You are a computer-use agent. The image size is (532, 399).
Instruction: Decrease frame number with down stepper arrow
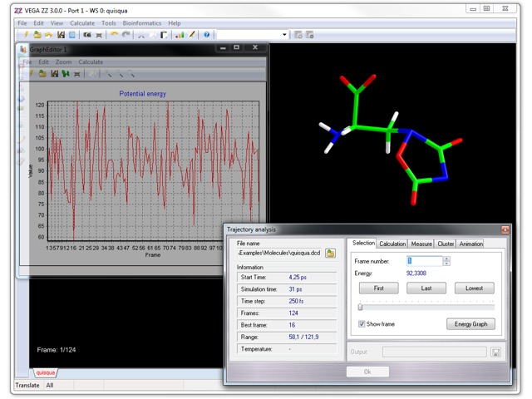click(x=446, y=264)
